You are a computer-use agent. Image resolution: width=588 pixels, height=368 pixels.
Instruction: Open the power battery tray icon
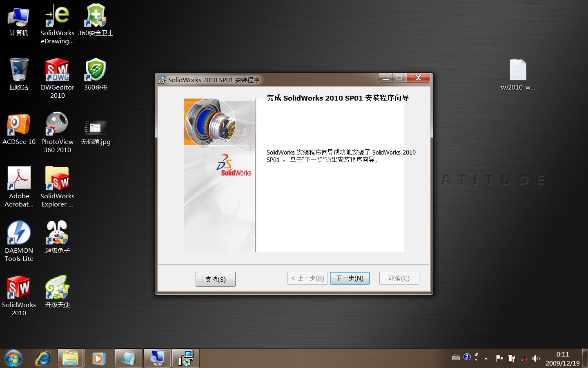[511, 359]
